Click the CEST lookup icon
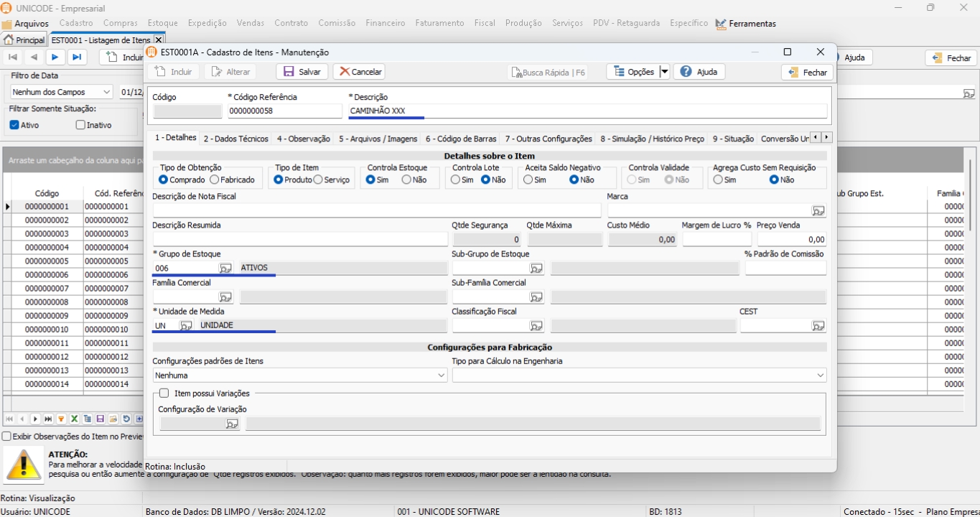Viewport: 980px width, 517px height. tap(818, 326)
